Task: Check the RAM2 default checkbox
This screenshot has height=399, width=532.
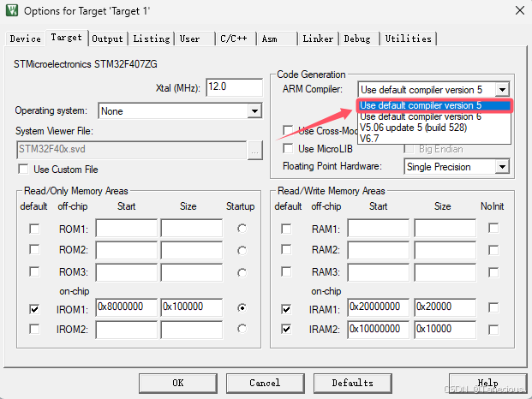Action: pos(286,249)
